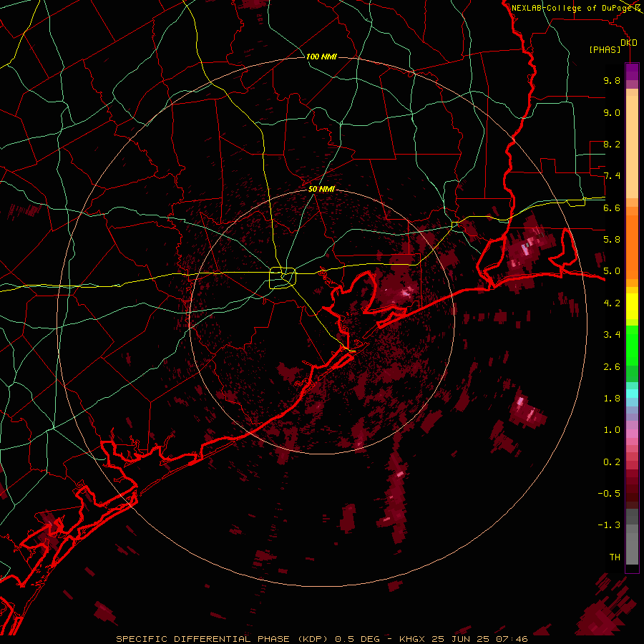This screenshot has width=644, height=644.
Task: Click the 0.2 value on the color scale
Action: click(612, 462)
